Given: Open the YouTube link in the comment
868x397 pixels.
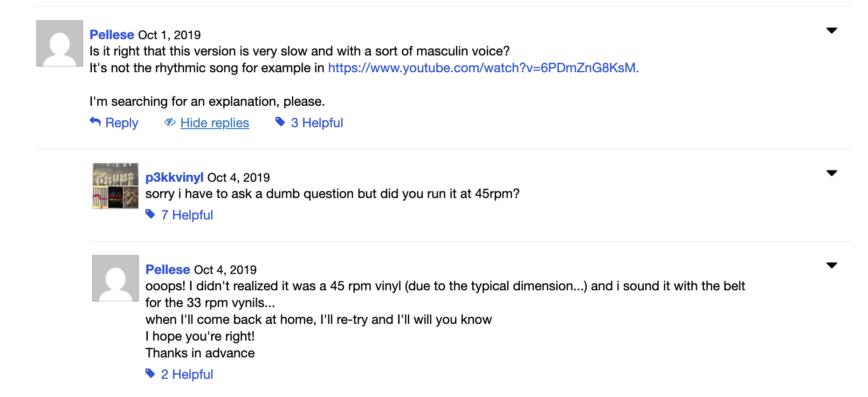Looking at the screenshot, I should 483,68.
